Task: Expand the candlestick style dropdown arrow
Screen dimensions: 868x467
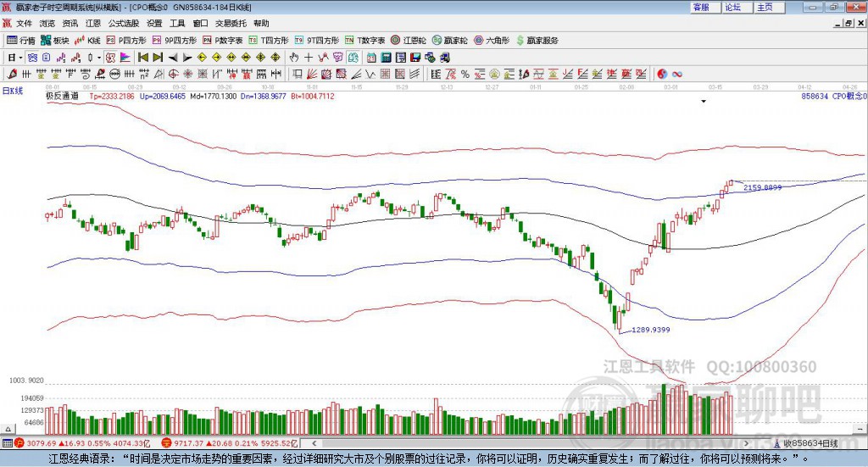Action: (99, 58)
